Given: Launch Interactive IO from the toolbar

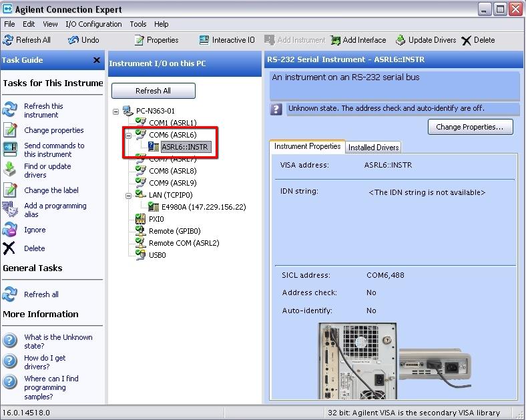Looking at the screenshot, I should (x=204, y=40).
